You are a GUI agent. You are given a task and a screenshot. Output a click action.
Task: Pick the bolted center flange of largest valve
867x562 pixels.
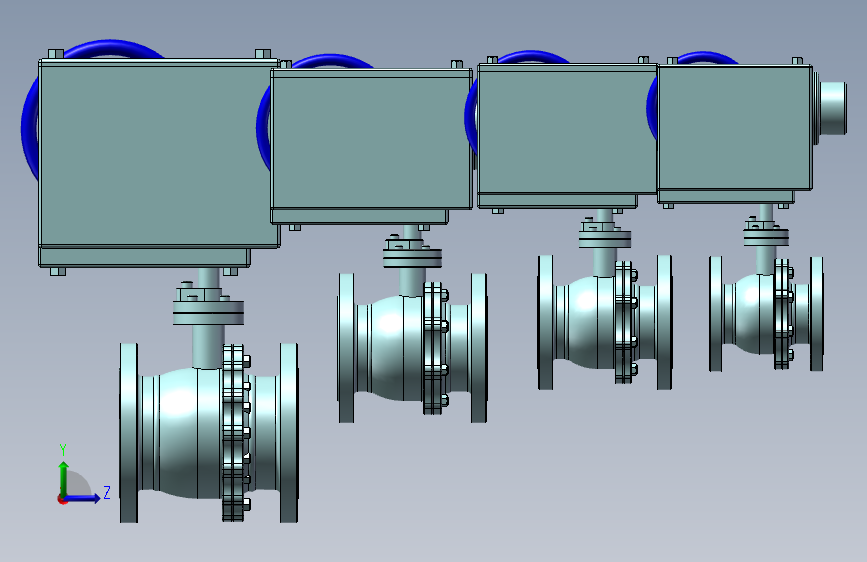coord(233,433)
